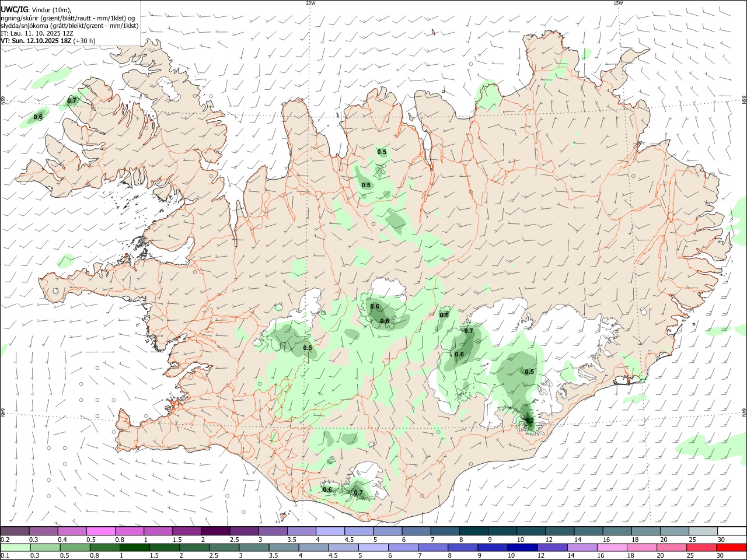Select the darkest green swatch between 1 and 1.5, lower row

click(135, 547)
